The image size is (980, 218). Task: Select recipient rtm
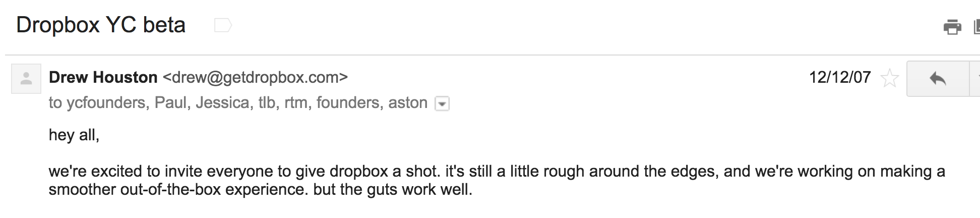tap(296, 103)
